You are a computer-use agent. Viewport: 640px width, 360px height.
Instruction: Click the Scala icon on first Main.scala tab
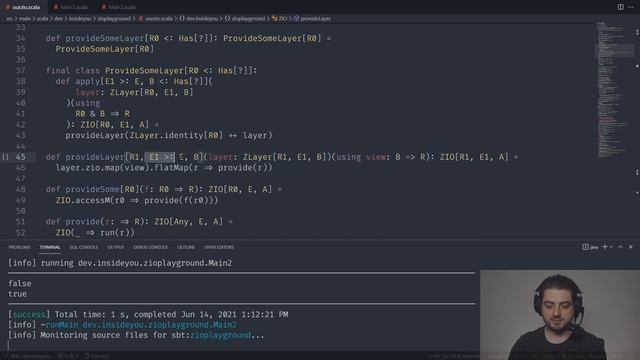[x=56, y=7]
